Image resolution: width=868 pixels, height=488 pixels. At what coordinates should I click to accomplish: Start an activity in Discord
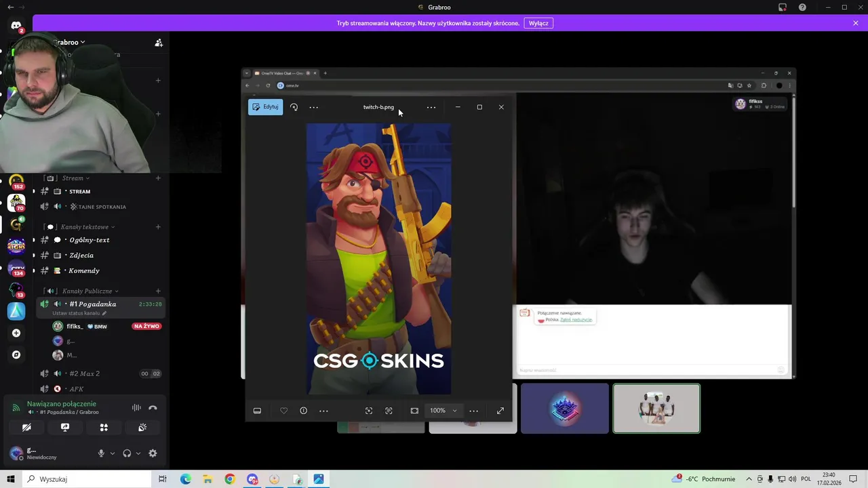104,428
